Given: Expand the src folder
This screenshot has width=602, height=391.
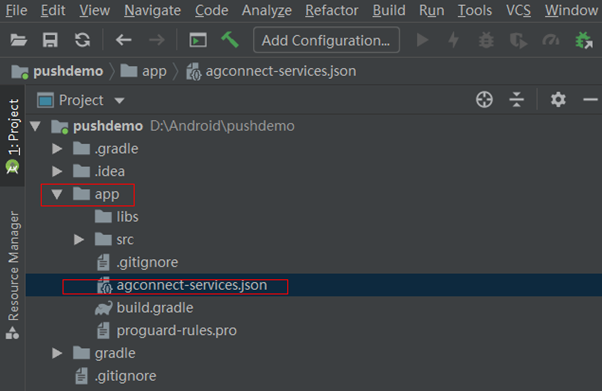Looking at the screenshot, I should point(79,240).
